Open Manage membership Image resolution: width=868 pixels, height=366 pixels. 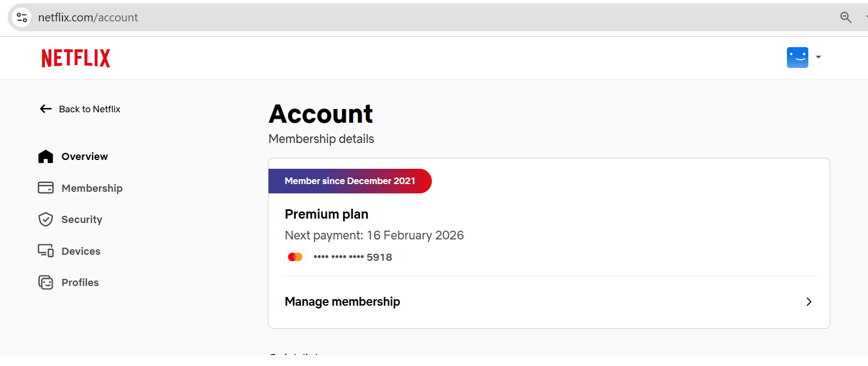tap(342, 301)
